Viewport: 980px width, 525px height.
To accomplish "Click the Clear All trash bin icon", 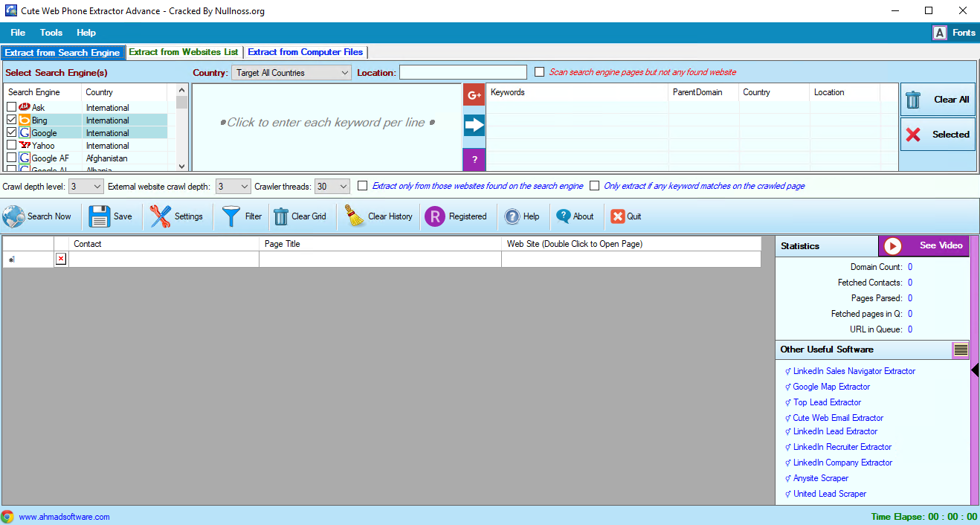I will point(913,100).
